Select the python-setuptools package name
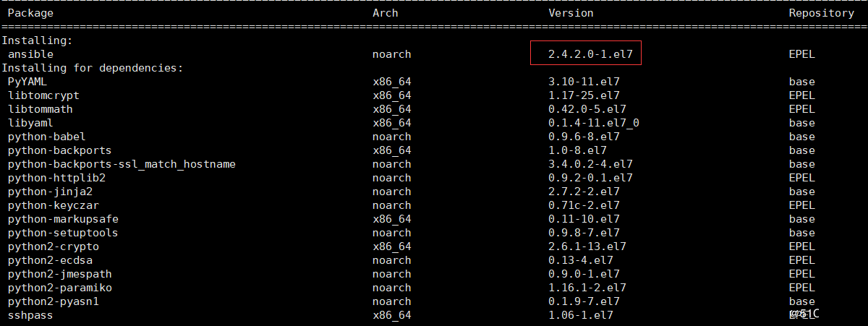Screen dimensions: 868x326 [64, 233]
